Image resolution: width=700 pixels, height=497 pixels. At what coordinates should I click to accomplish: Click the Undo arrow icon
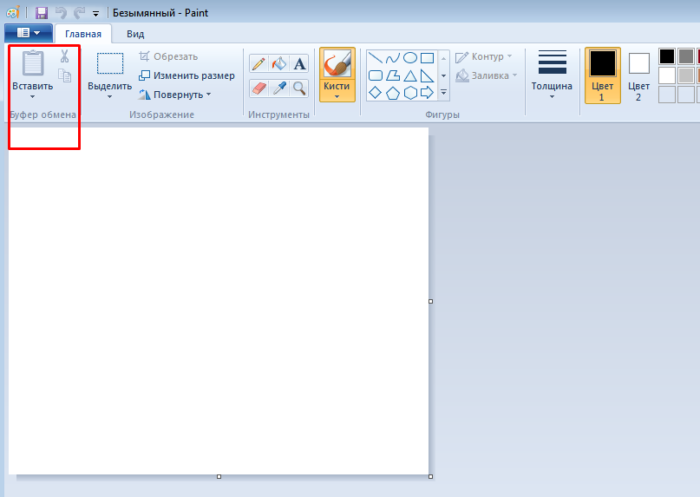pyautogui.click(x=61, y=13)
